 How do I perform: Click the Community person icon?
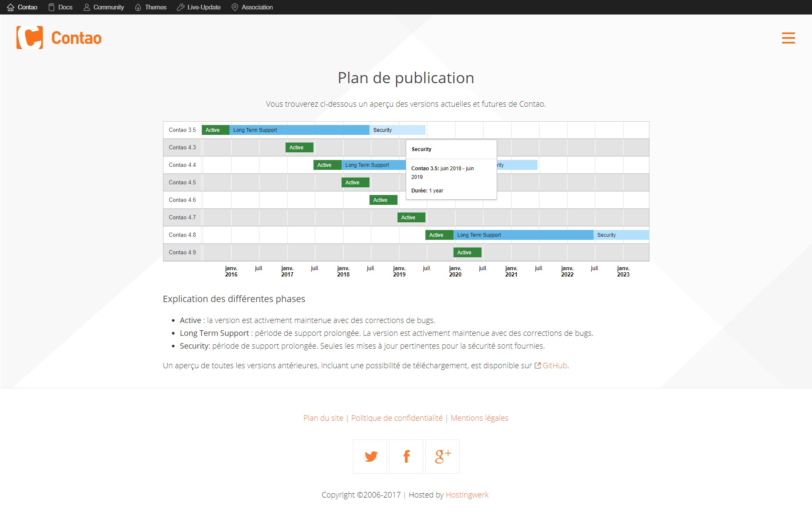87,7
